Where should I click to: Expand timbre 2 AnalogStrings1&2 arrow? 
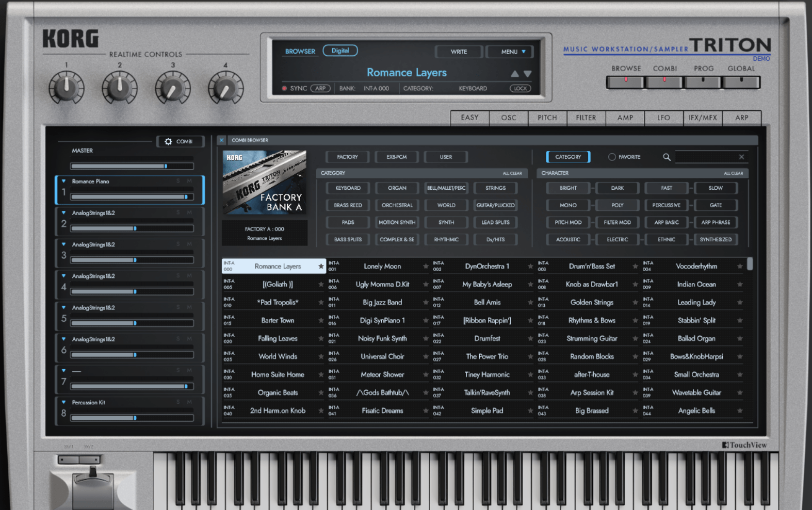[63, 212]
